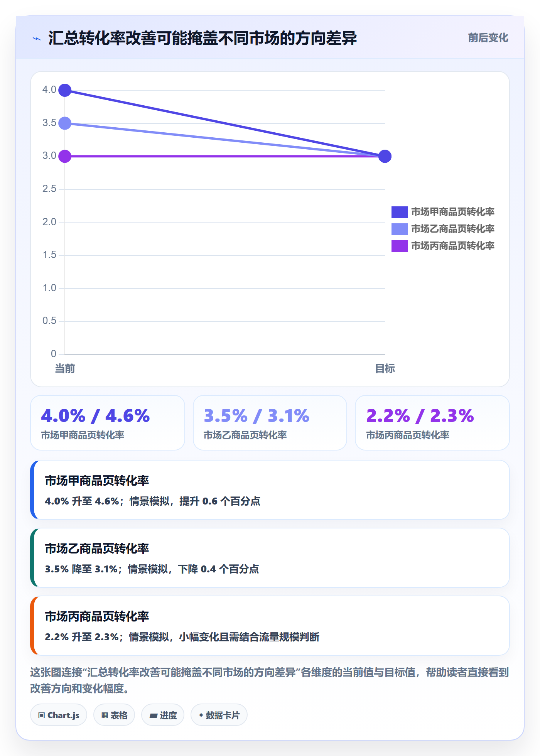Click the 市场丙商品页转化率 detail heading
The width and height of the screenshot is (540, 756).
click(x=97, y=616)
